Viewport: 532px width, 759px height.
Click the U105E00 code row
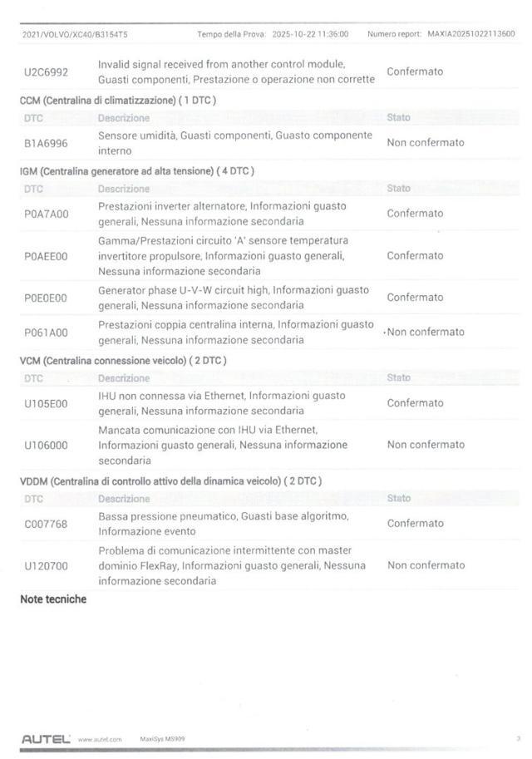pos(46,403)
